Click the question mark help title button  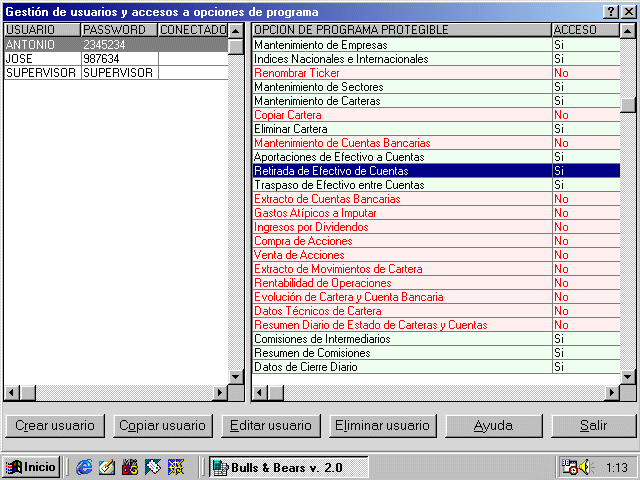(x=610, y=12)
